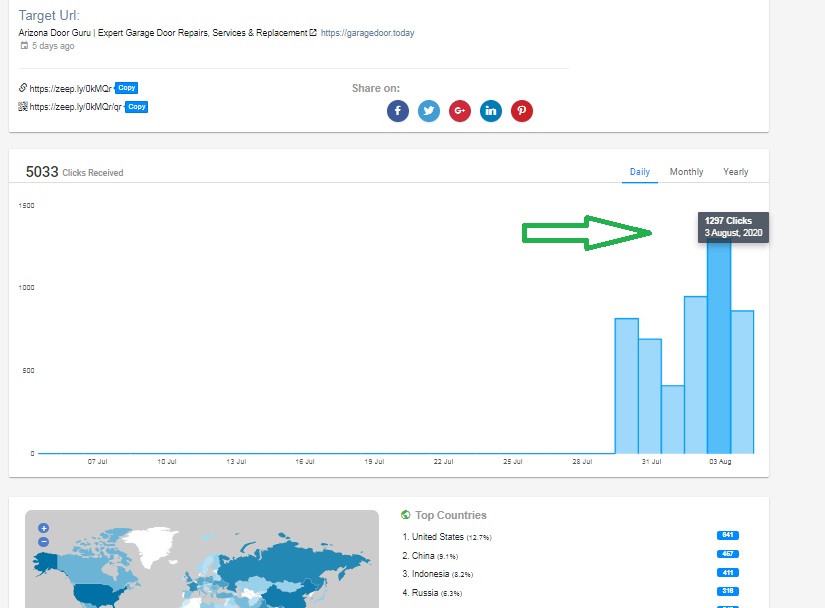The image size is (825, 608).
Task: Share link on Google Plus
Action: pos(460,111)
